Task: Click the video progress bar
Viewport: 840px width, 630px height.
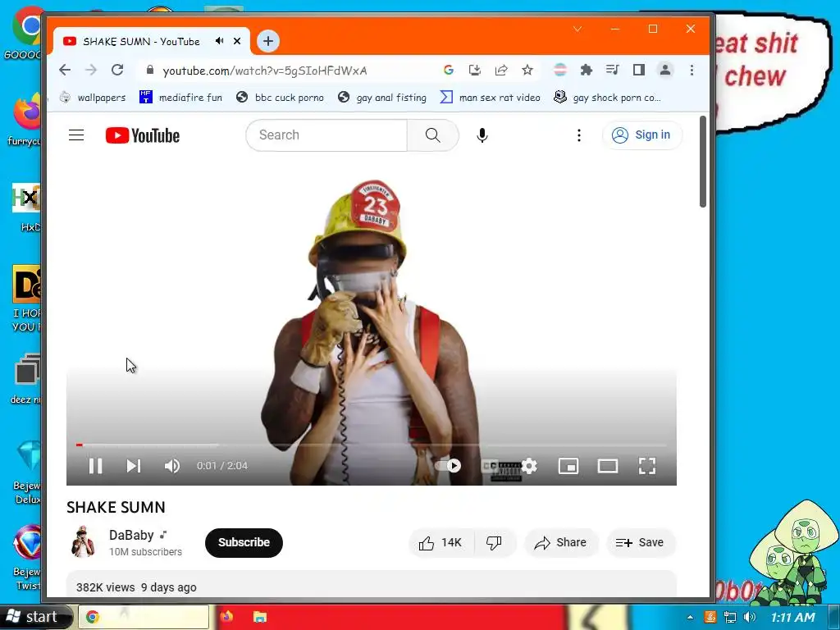Action: click(372, 445)
